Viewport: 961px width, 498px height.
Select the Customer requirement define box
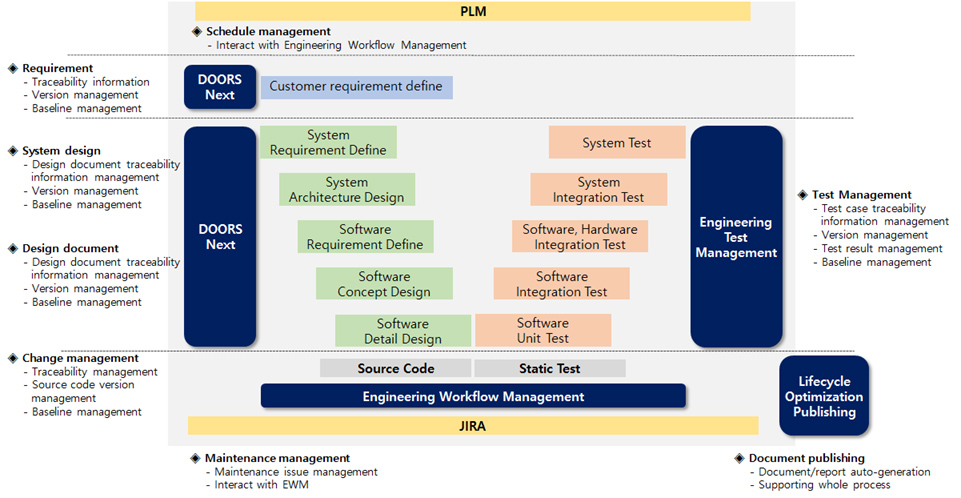click(x=357, y=87)
